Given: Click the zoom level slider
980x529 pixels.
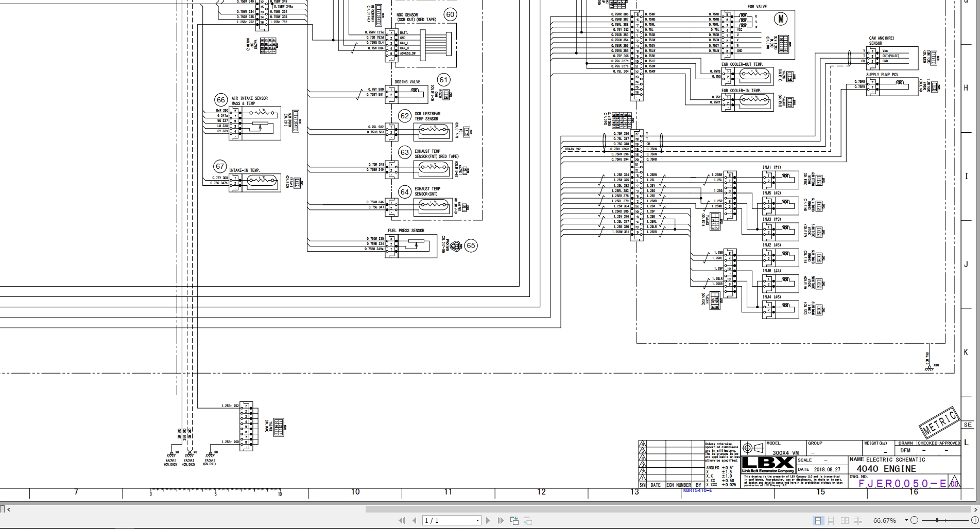Looking at the screenshot, I should [x=938, y=520].
